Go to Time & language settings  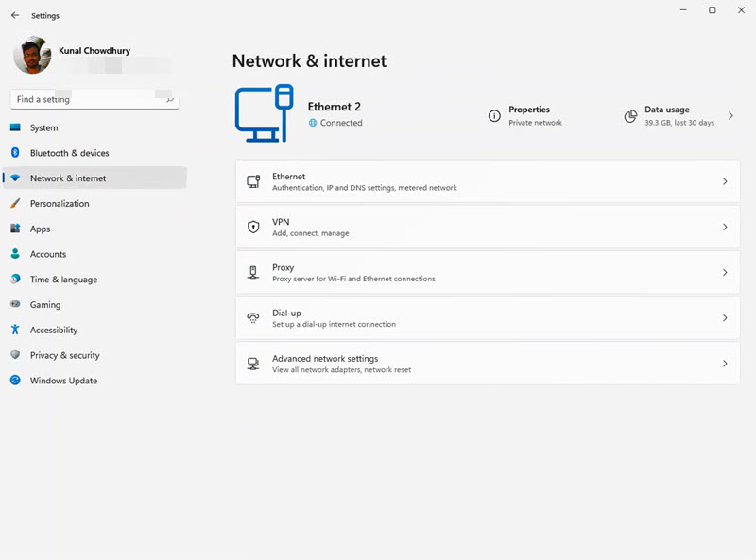pos(94,279)
